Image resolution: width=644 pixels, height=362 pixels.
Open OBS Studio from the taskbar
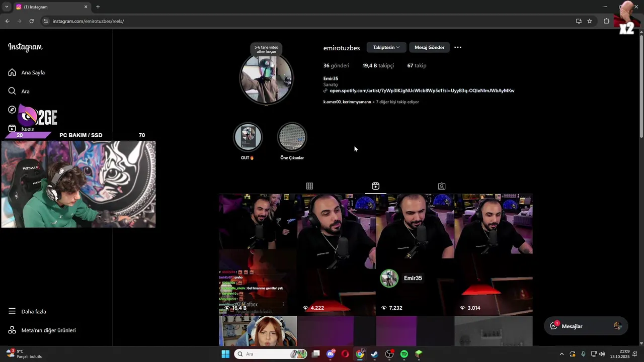[389, 354]
